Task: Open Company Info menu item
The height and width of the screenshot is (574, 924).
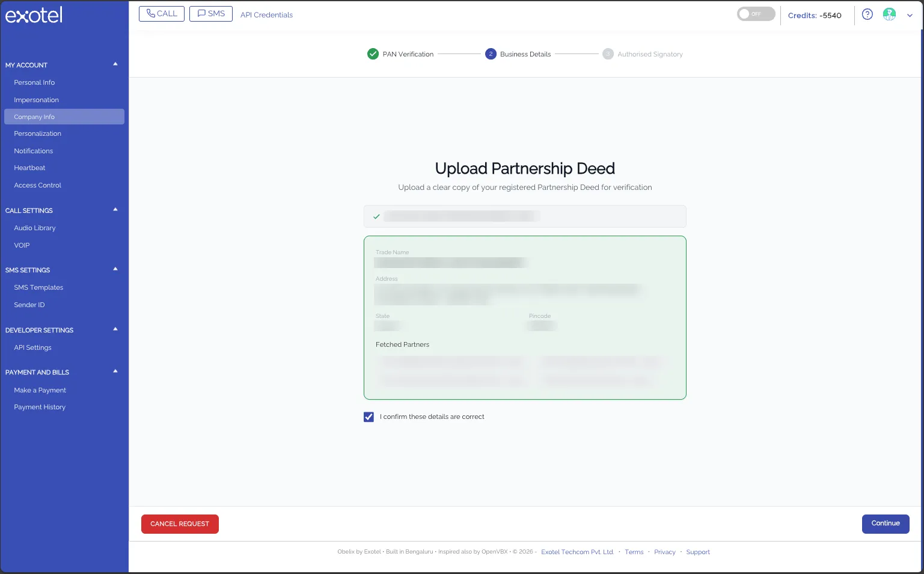Action: point(64,117)
